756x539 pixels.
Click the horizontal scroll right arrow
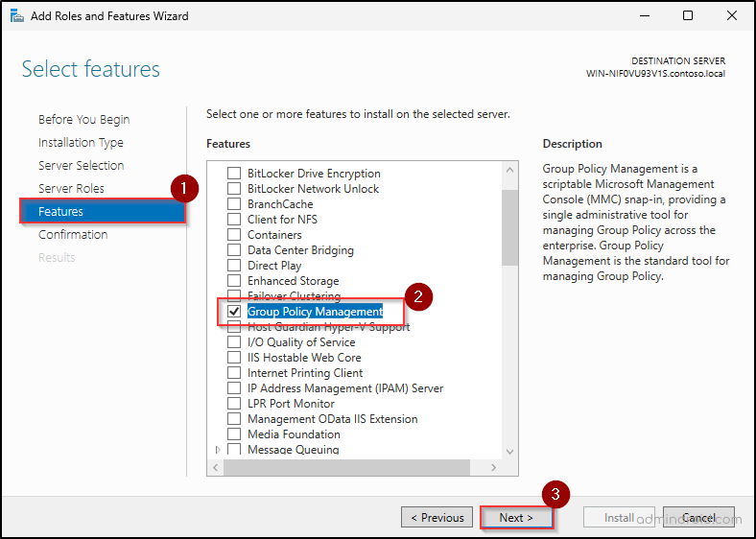pyautogui.click(x=493, y=467)
